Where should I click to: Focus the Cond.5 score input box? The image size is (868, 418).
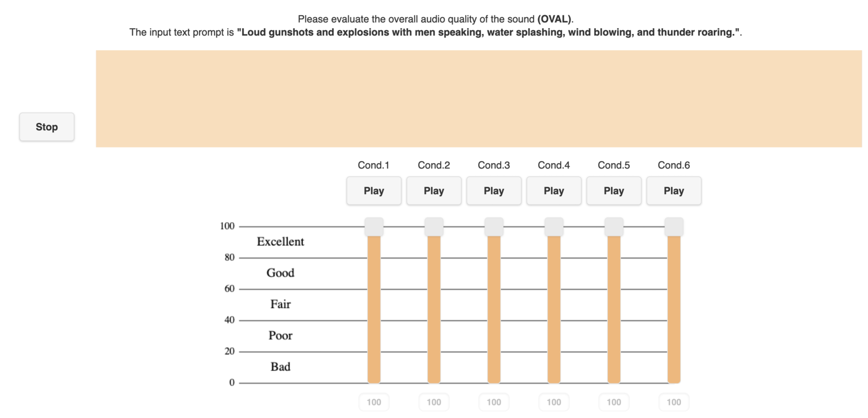pyautogui.click(x=614, y=402)
